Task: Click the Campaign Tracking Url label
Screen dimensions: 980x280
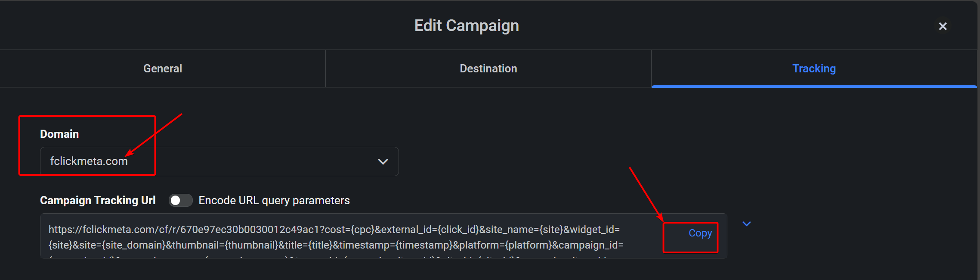Action: (98, 200)
